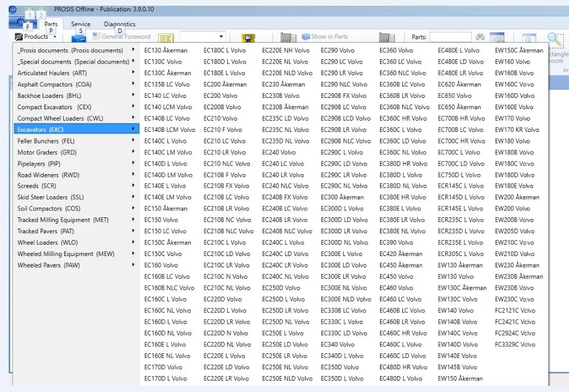The width and height of the screenshot is (569, 392).
Task: Open Skid Steer Loaders (SSL) category
Action: click(x=77, y=197)
